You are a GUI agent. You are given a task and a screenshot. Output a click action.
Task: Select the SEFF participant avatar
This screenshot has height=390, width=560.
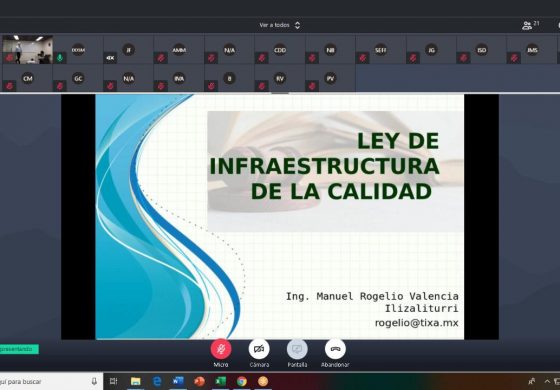[x=381, y=50]
